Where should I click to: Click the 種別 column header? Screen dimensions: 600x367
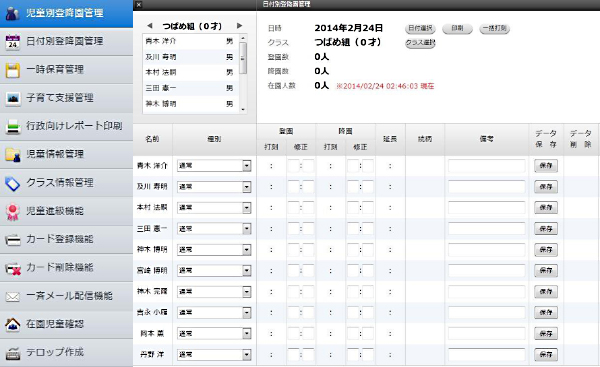click(x=214, y=139)
